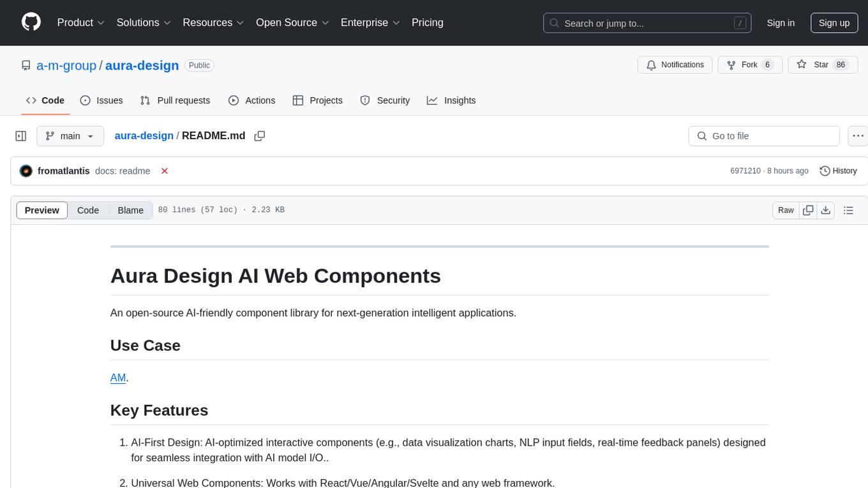The image size is (868, 488).
Task: Open the Raw file view
Action: point(786,210)
